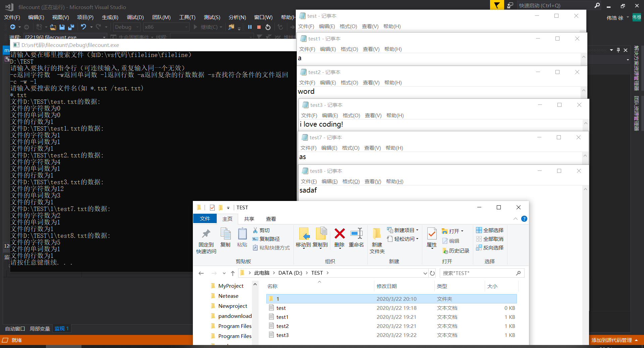Viewport: 644px width, 348px height.
Task: Open the Open File icon in VS toolbar
Action: [x=53, y=27]
